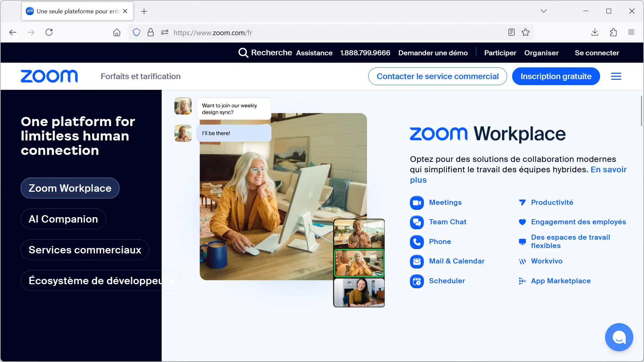Open Engagement des employés link
This screenshot has height=362, width=644.
[579, 222]
